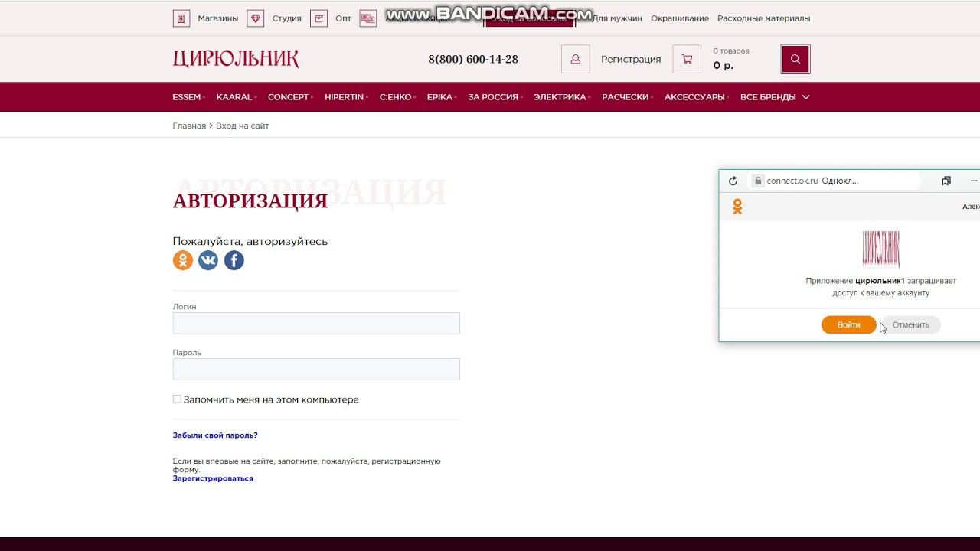Click the cart total '0 р.' text
The image size is (980, 551).
(724, 66)
